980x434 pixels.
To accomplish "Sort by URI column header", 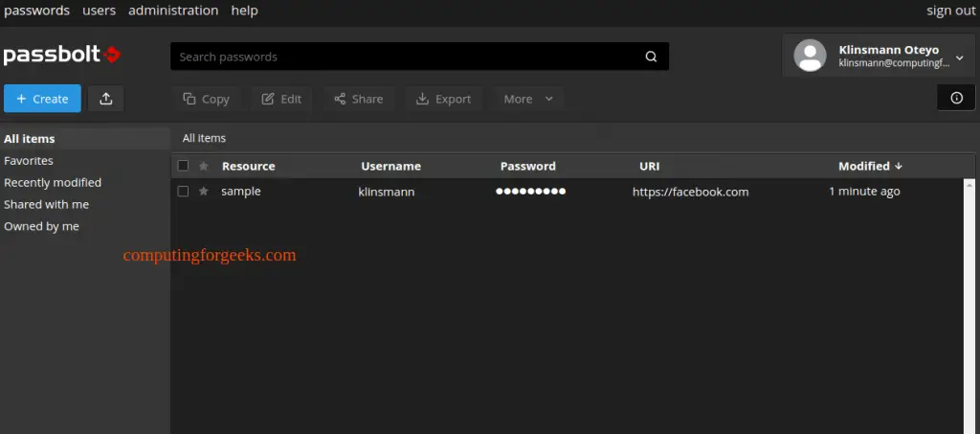I will click(650, 167).
